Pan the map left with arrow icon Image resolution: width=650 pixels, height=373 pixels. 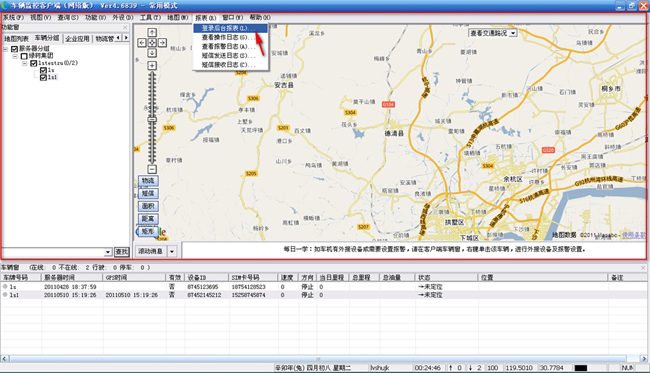click(142, 42)
